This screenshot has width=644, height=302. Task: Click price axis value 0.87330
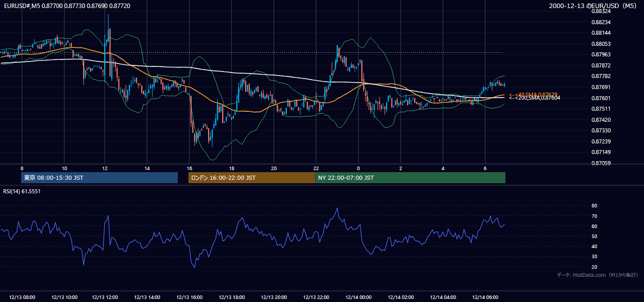[601, 130]
